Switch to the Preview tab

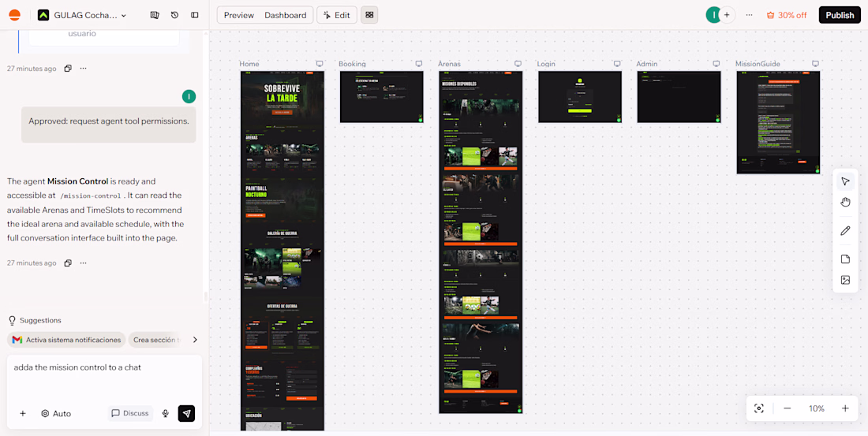click(239, 16)
